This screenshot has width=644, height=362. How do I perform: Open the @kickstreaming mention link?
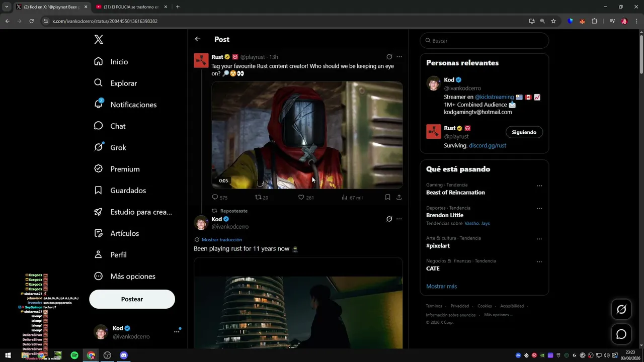495,97
